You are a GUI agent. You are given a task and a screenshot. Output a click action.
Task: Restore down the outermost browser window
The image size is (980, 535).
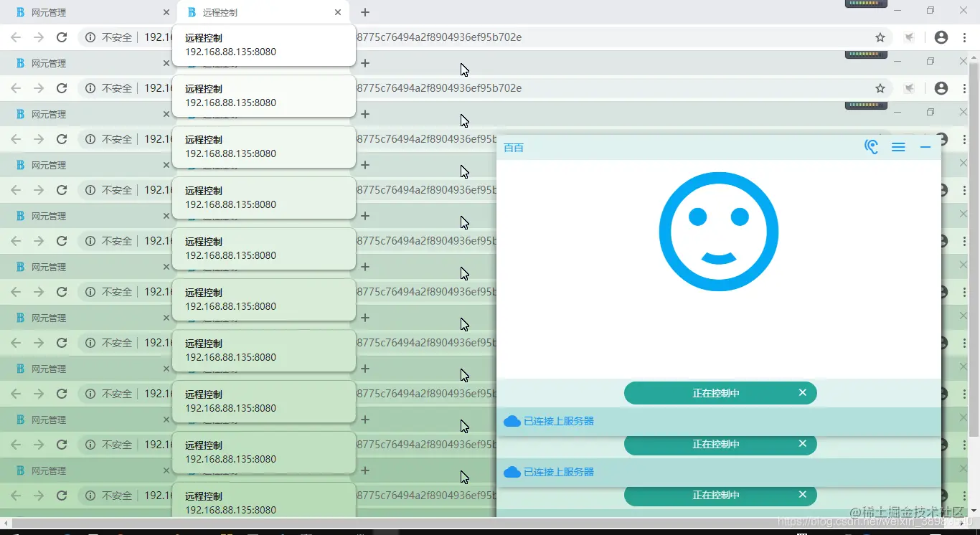930,11
